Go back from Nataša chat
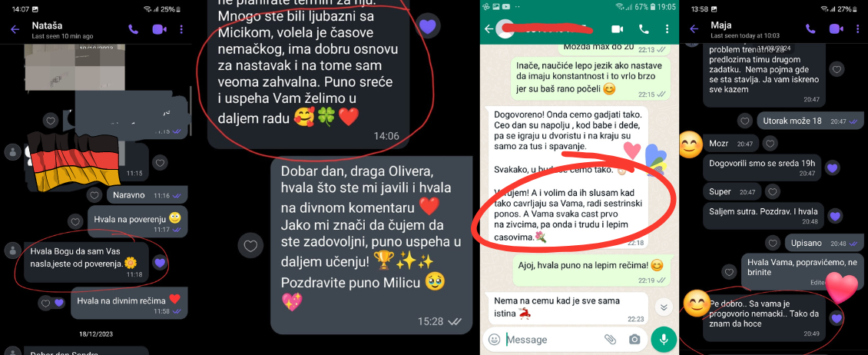The height and width of the screenshot is (355, 868). tap(15, 29)
